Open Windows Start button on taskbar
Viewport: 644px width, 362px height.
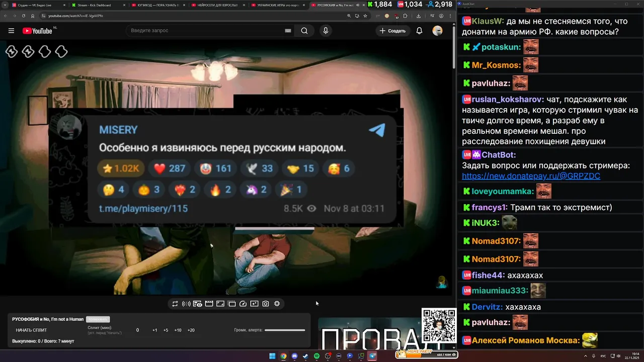272,356
